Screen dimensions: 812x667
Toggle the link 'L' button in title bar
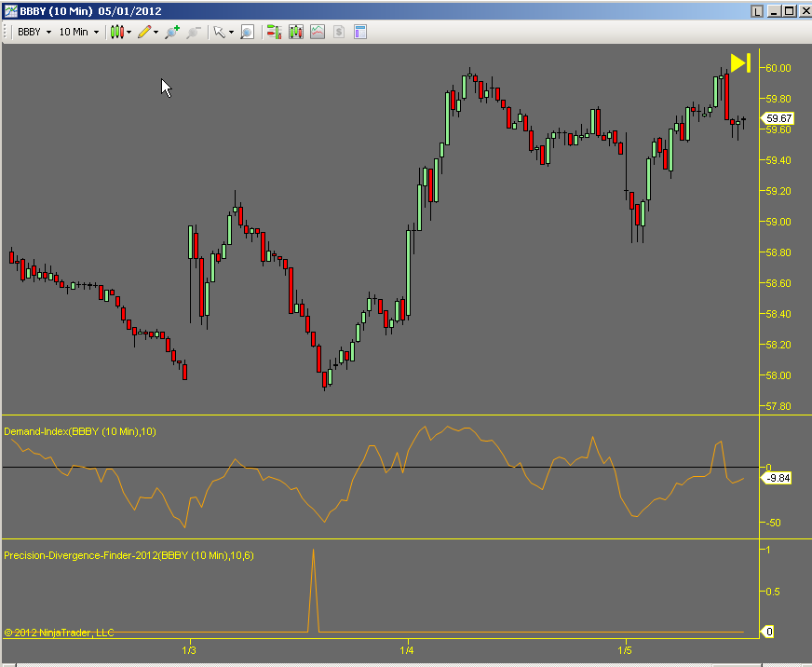(757, 10)
